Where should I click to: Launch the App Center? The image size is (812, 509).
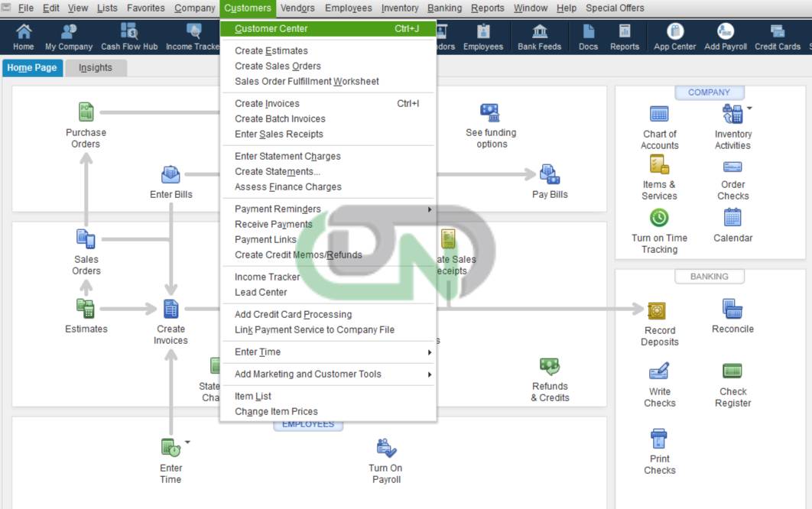[x=674, y=36]
